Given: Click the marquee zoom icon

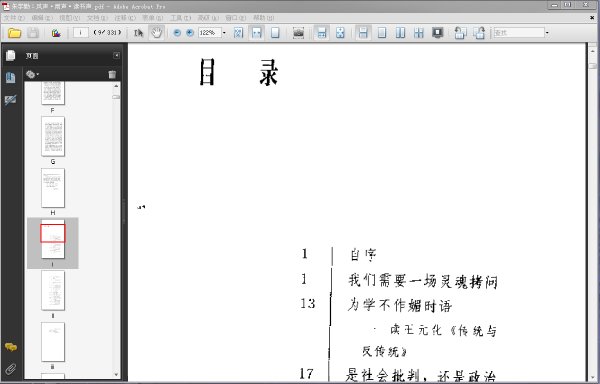Looking at the screenshot, I should point(238,33).
